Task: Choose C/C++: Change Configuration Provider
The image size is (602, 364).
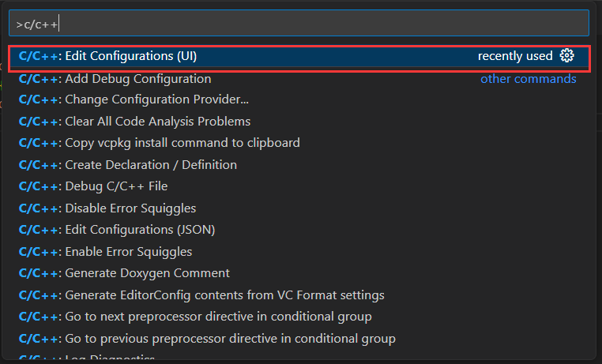Action: pos(156,100)
